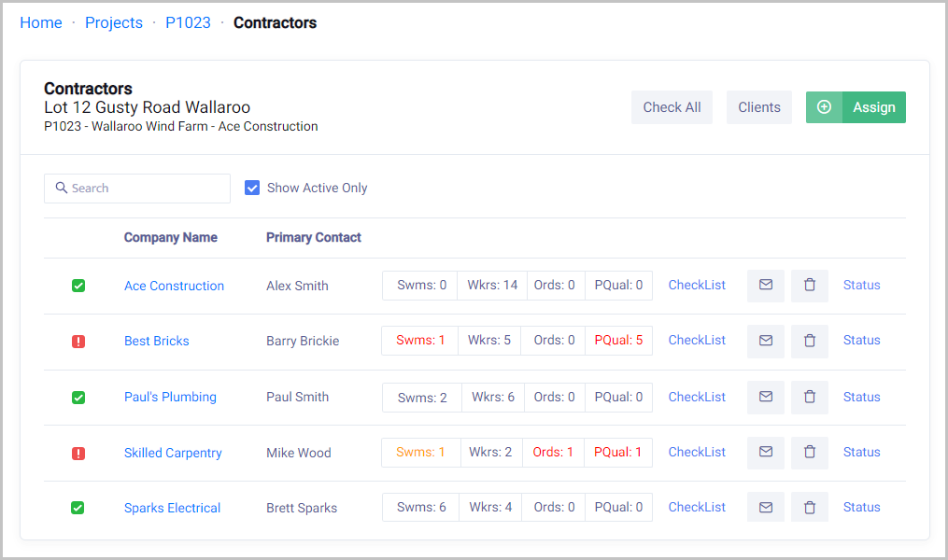Click green check icon for Paul's Plumbing
Screen dimensions: 948x560
(x=78, y=397)
